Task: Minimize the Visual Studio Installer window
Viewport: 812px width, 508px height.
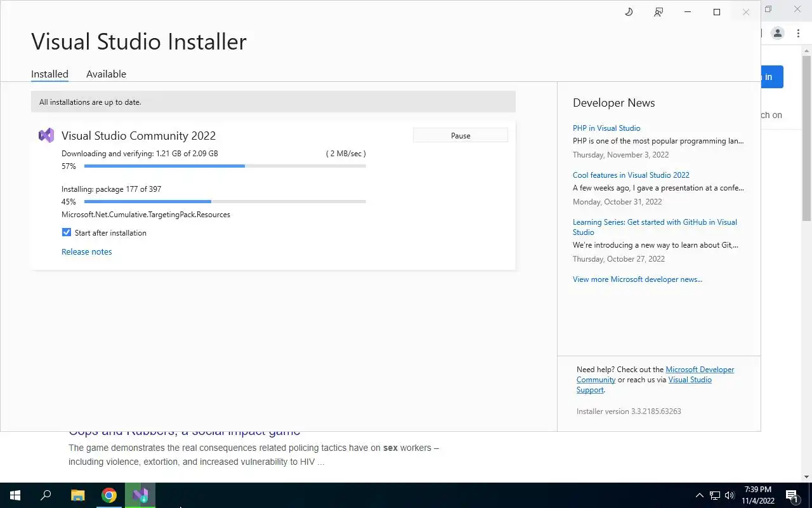Action: 688,12
